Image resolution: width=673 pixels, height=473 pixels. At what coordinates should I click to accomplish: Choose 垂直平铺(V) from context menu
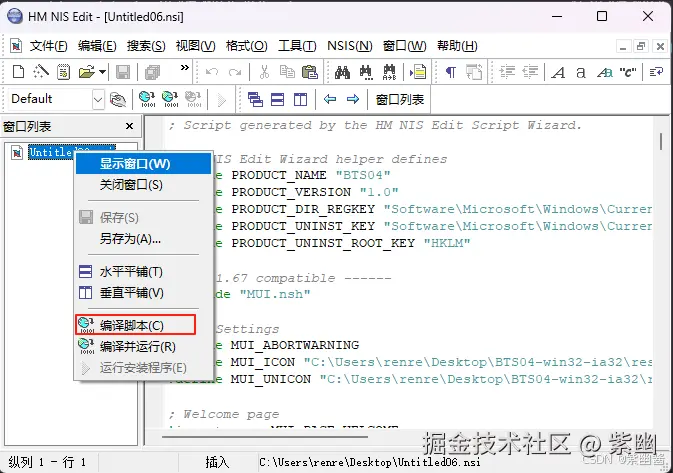point(143,293)
